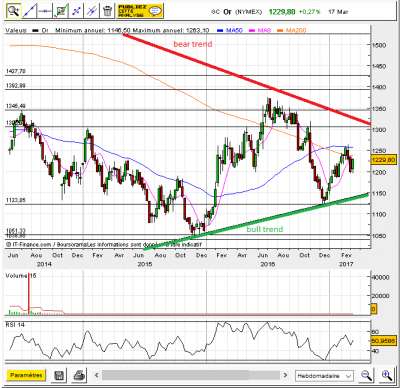Click the MA200 legend label

pos(296,30)
